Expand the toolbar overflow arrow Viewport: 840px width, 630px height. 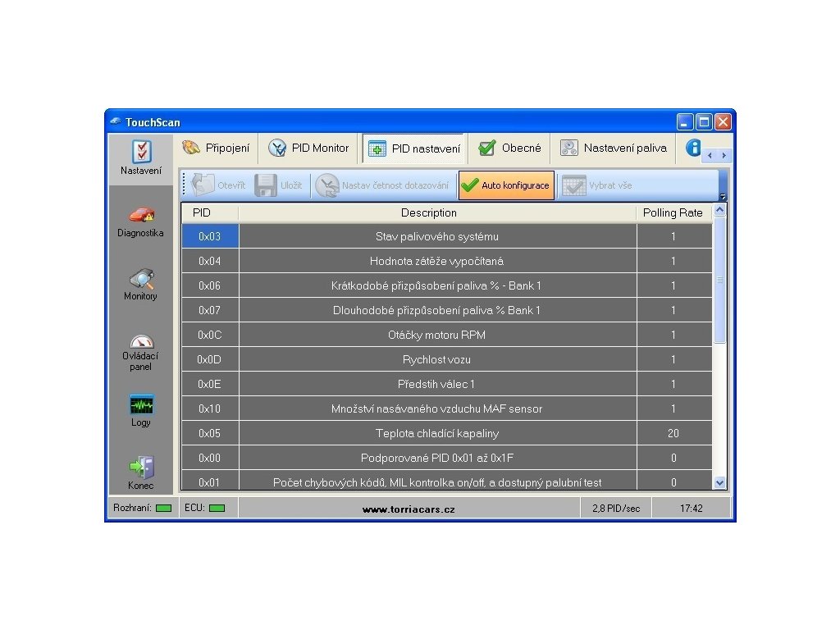click(723, 197)
